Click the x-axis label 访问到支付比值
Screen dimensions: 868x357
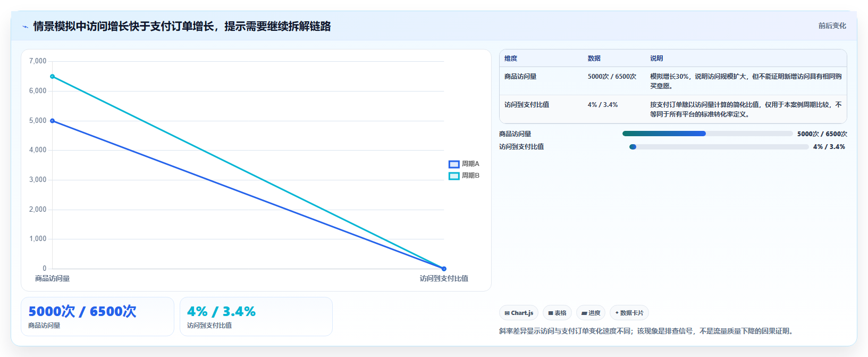click(444, 278)
